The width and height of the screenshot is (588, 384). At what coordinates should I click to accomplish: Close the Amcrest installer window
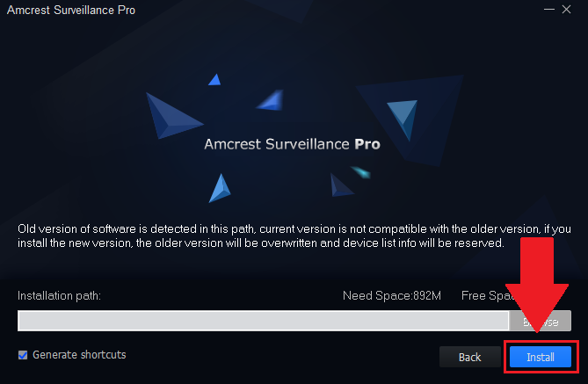coord(574,10)
